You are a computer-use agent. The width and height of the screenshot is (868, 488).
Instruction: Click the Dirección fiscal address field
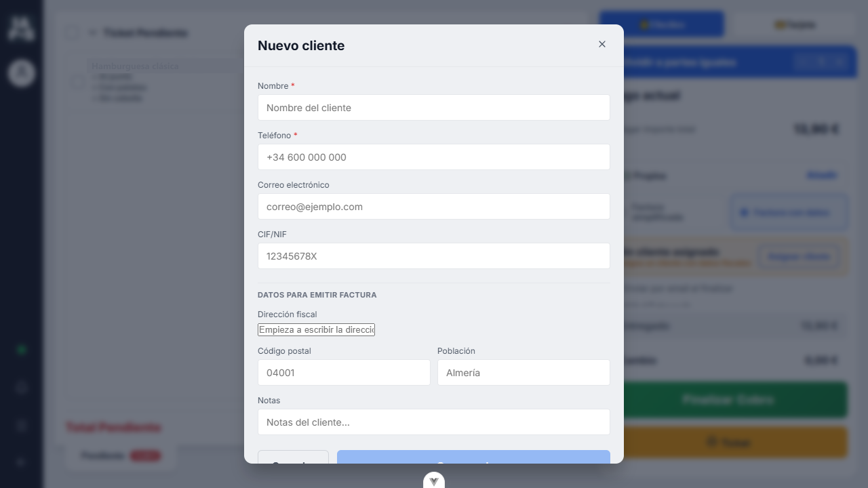click(316, 329)
